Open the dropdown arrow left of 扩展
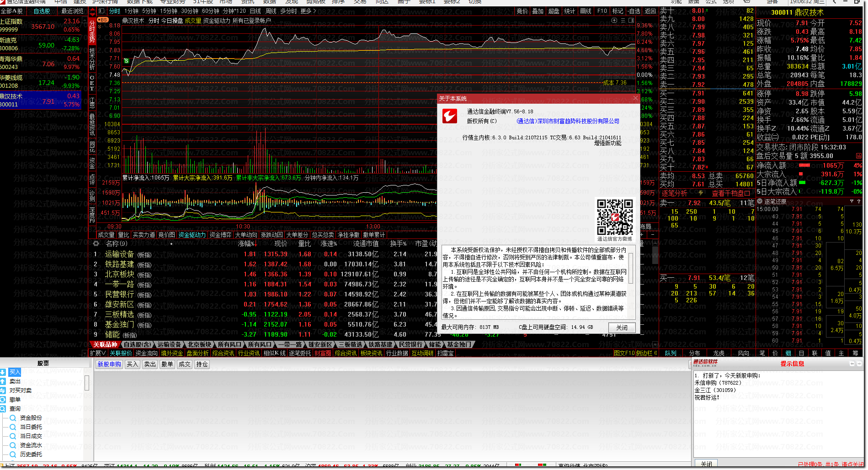The width and height of the screenshot is (868, 470). (x=85, y=353)
